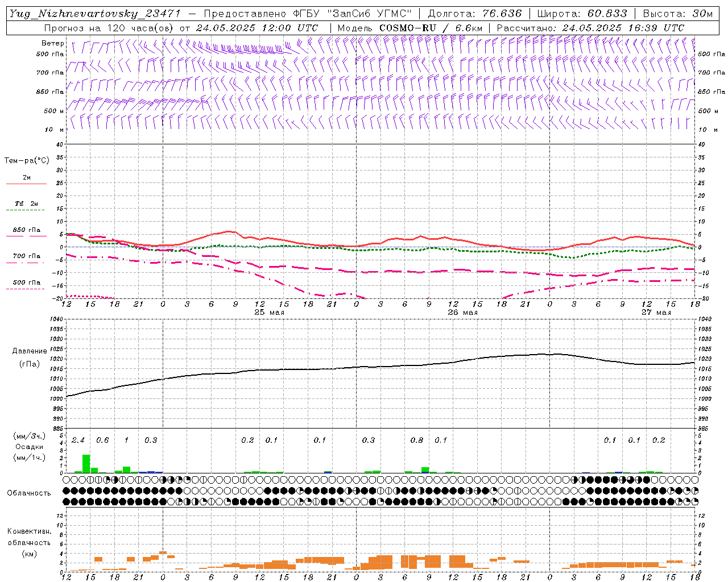The width and height of the screenshot is (728, 582).
Task: Click the Тем-ра(°C) axis label
Action: coord(27,161)
